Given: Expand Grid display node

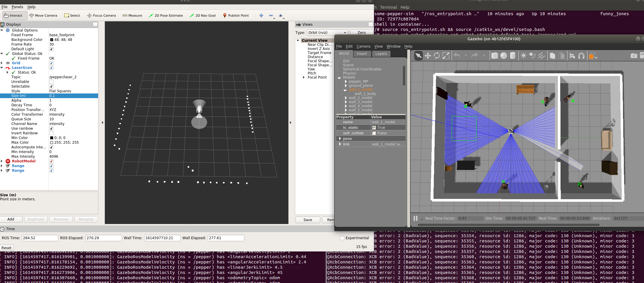Looking at the screenshot, I should [x=2, y=63].
